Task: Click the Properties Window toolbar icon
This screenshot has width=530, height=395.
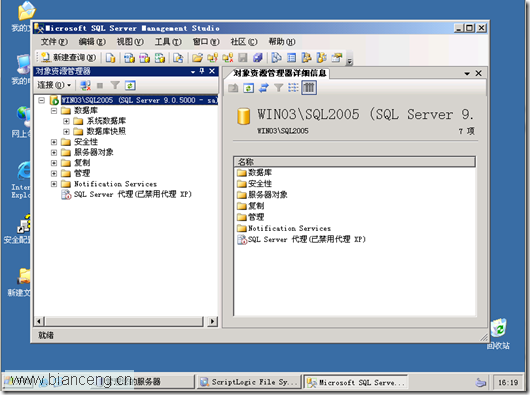Action: click(x=337, y=58)
